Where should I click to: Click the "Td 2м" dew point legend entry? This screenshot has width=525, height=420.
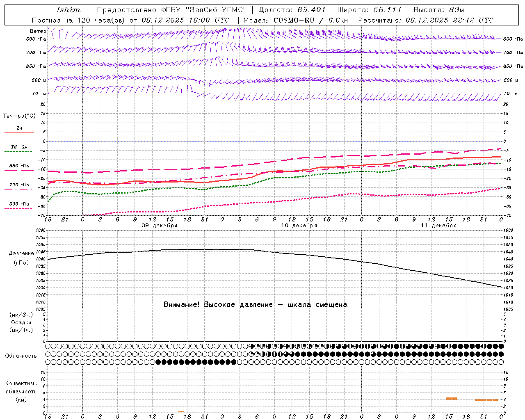(x=19, y=147)
